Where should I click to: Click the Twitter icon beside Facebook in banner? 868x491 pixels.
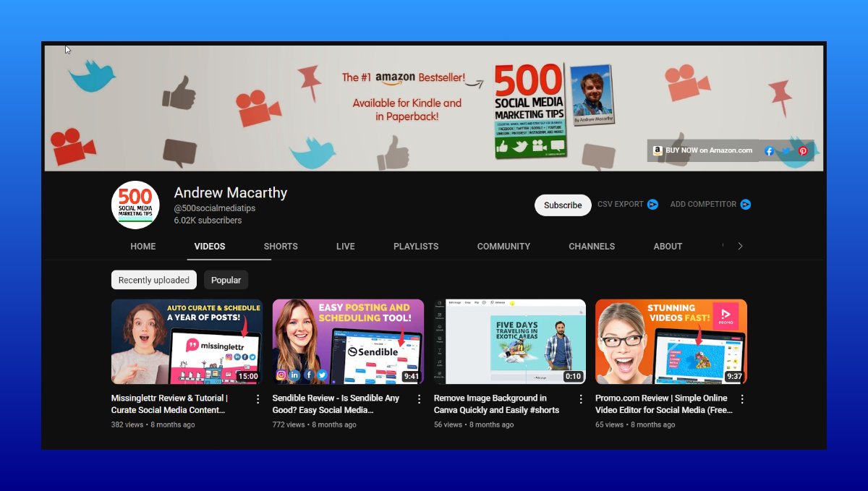point(786,151)
